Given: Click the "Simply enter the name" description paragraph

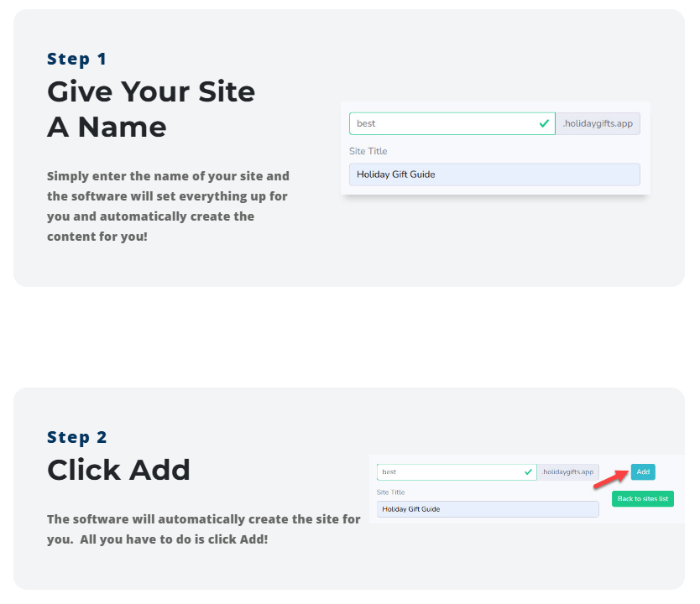Looking at the screenshot, I should [x=168, y=206].
